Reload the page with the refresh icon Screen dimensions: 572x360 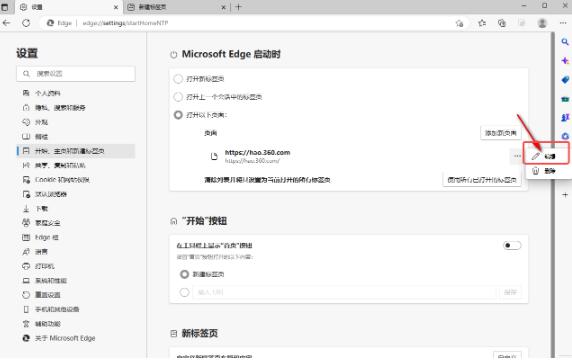click(x=26, y=23)
